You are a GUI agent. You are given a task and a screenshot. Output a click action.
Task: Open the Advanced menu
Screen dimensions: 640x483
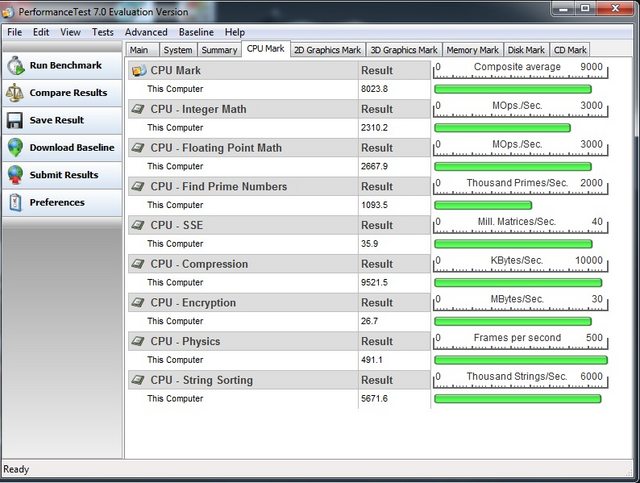tap(146, 32)
